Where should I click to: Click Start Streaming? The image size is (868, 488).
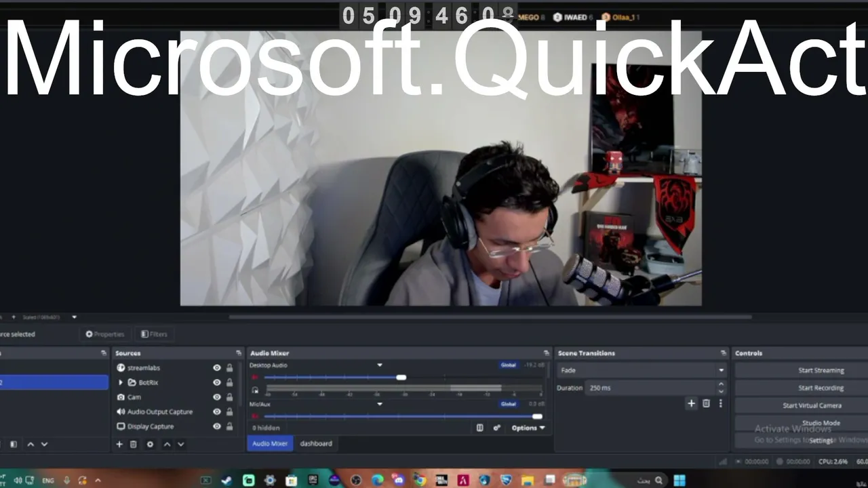802,371
